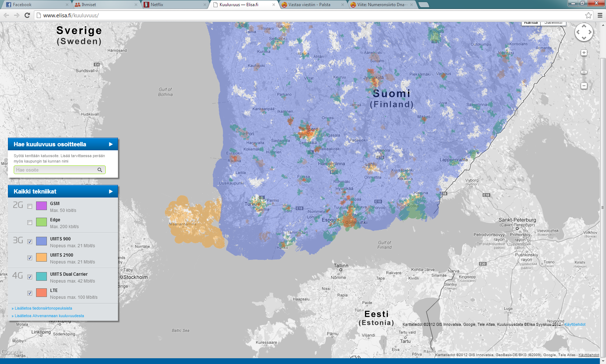Close the Netflix tab
The image size is (606, 364).
coord(205,5)
